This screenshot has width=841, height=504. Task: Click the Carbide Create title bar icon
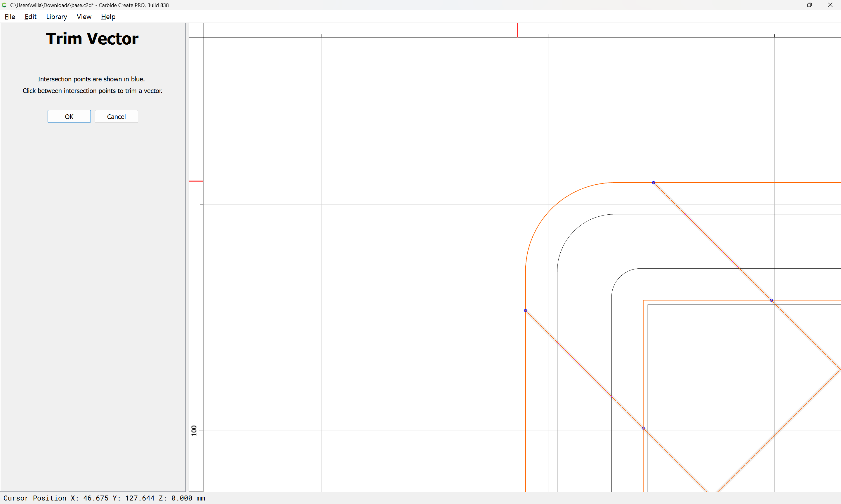4,5
